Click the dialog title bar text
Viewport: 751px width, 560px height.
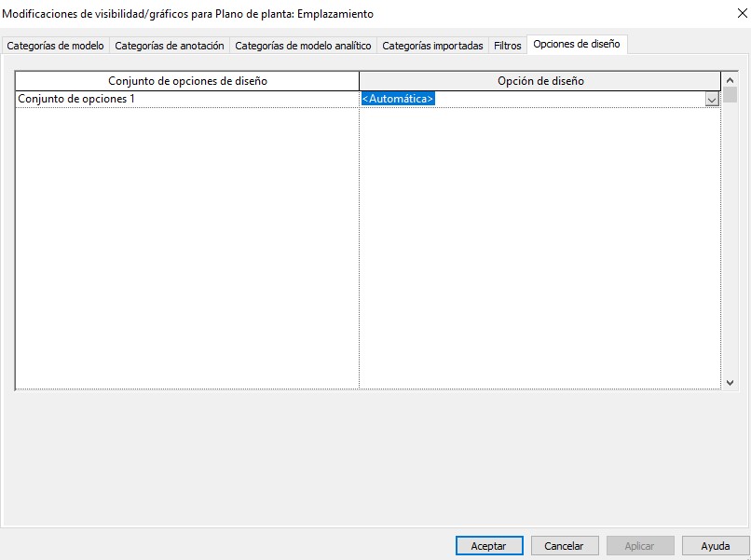click(190, 14)
